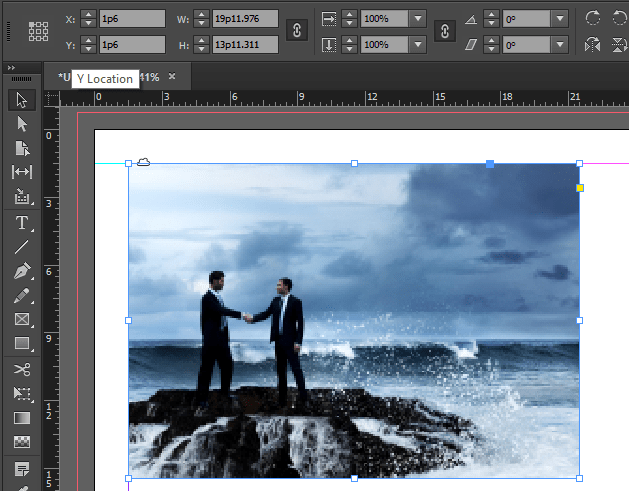Screen dimensions: 629x491
Task: Click the Flip Horizontal icon
Action: click(592, 45)
